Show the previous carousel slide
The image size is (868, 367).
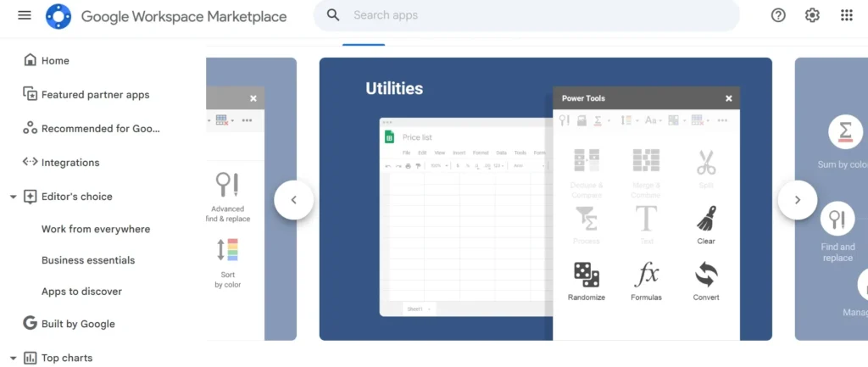294,200
